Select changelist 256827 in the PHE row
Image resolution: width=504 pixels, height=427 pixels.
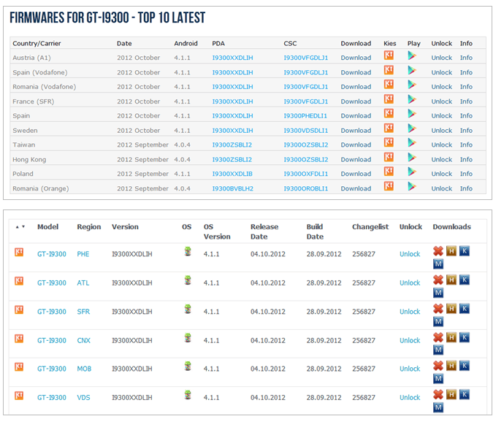[364, 254]
